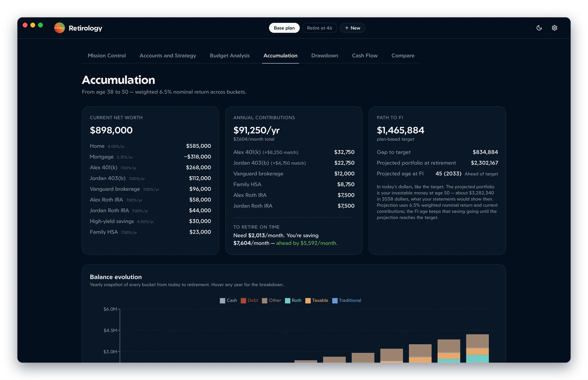Click the $91,250/yr contributions total
The image size is (588, 380).
(x=256, y=130)
